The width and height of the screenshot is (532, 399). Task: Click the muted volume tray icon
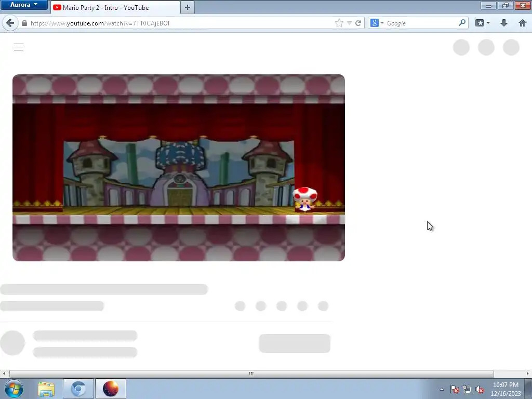(x=480, y=390)
